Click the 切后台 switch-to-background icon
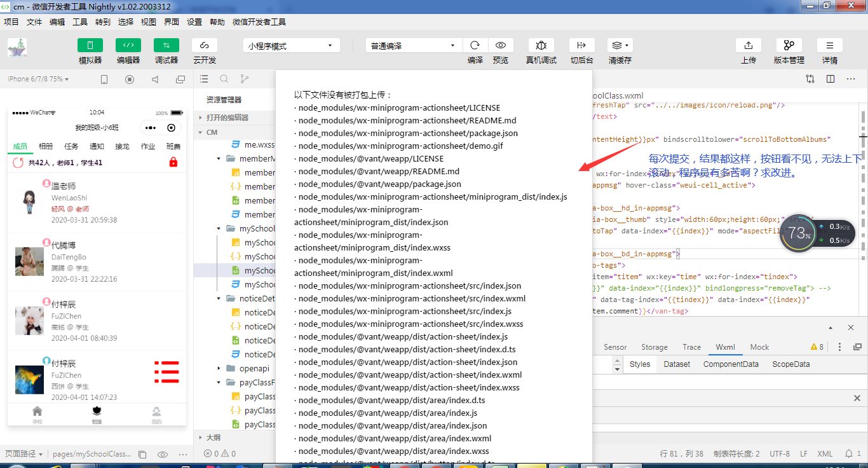 tap(581, 45)
